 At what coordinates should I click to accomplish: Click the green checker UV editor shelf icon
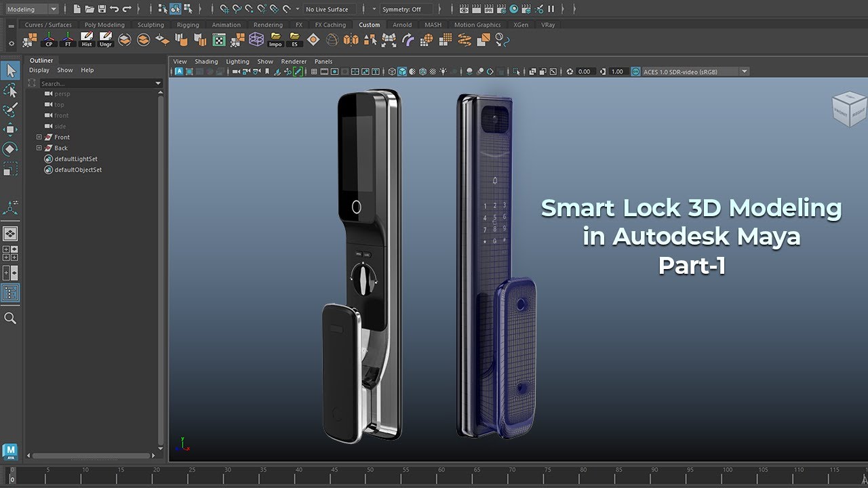218,39
